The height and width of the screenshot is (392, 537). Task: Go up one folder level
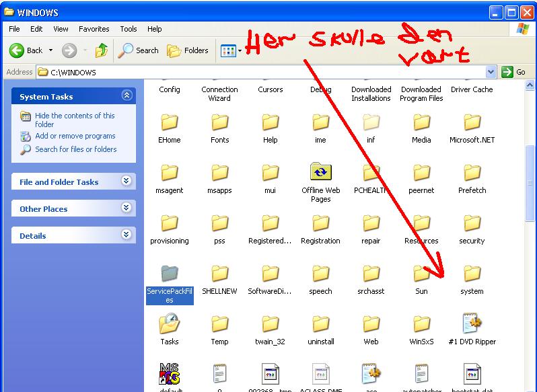click(x=102, y=50)
